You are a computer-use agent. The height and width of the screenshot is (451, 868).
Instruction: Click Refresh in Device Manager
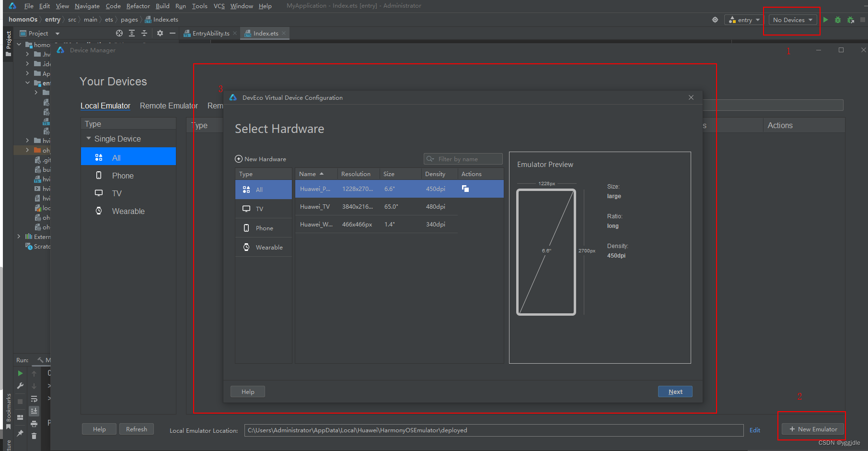137,429
